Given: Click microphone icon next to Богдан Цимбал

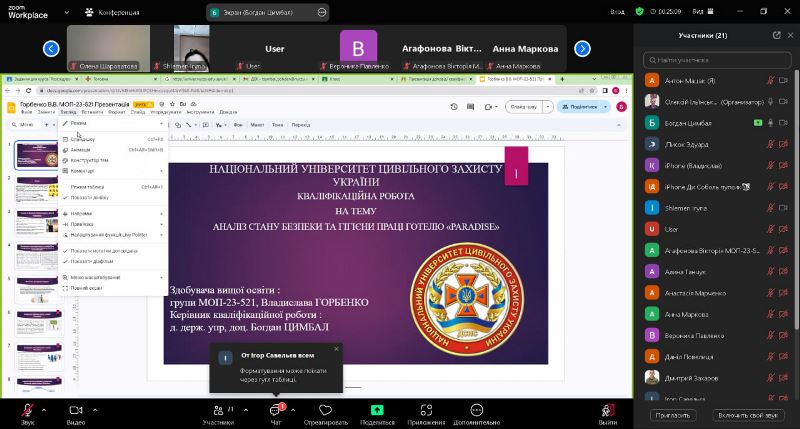Looking at the screenshot, I should [x=770, y=123].
